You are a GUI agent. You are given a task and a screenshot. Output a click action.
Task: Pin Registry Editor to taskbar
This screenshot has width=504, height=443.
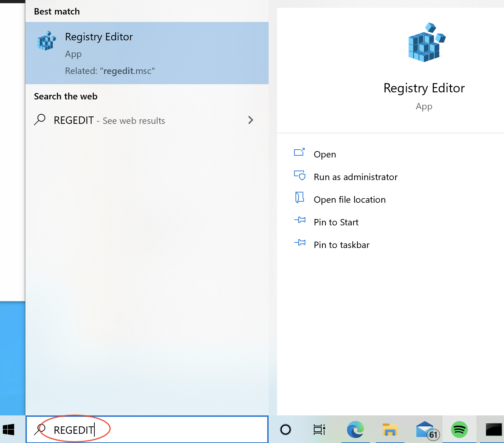pyautogui.click(x=341, y=245)
